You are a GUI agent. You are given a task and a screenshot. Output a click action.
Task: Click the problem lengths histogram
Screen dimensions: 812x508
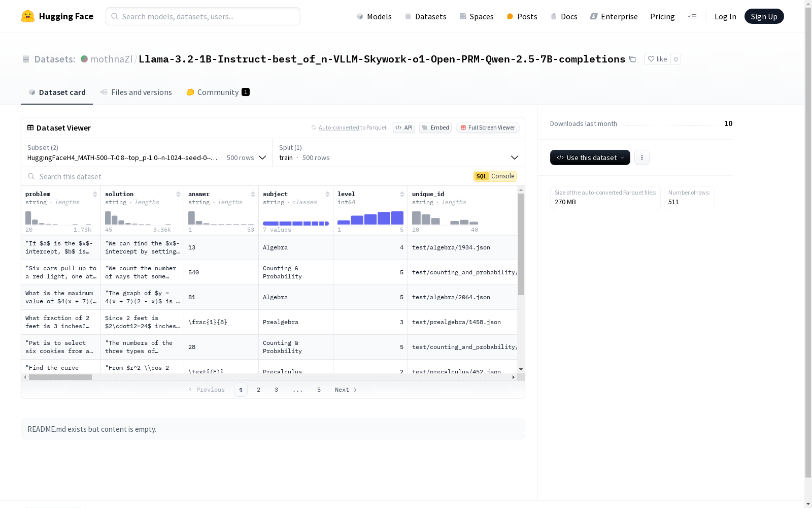pyautogui.click(x=58, y=218)
